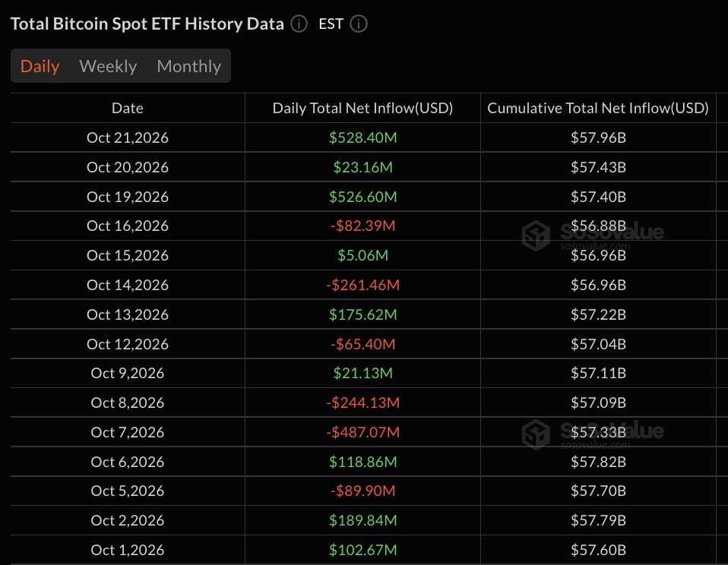Click the $5.06M inflow value
This screenshot has width=728, height=565.
[363, 256]
